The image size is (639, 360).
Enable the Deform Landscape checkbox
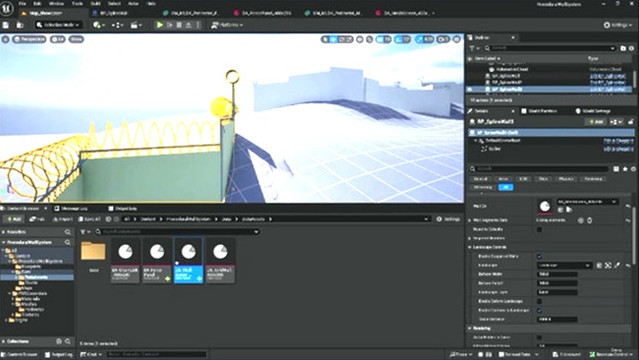click(540, 301)
